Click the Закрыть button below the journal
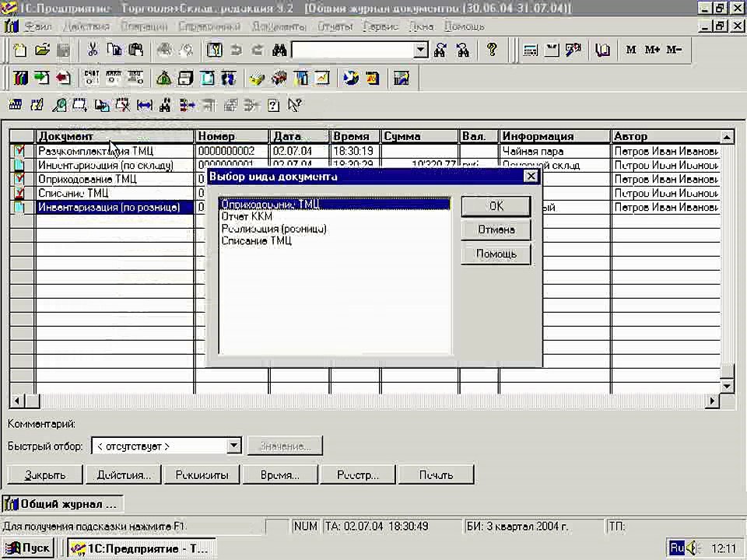 [x=45, y=474]
